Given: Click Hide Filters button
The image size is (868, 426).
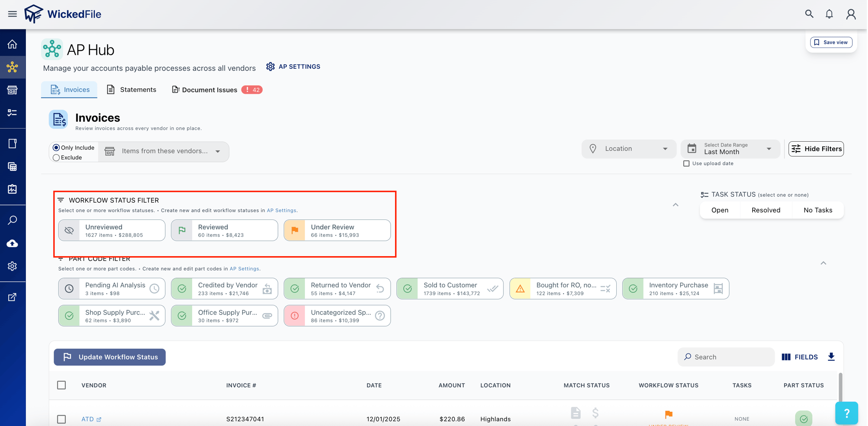Looking at the screenshot, I should 816,149.
